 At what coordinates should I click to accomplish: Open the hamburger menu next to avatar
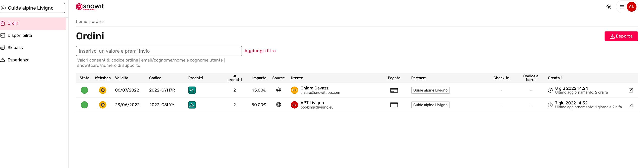coord(622,7)
